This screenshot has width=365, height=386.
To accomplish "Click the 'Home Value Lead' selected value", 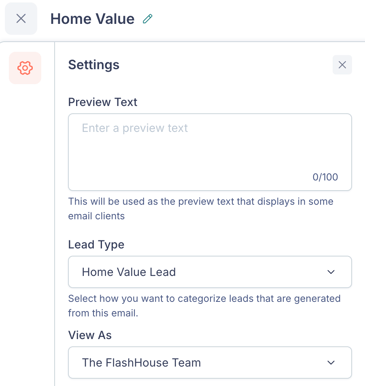I will pyautogui.click(x=129, y=272).
